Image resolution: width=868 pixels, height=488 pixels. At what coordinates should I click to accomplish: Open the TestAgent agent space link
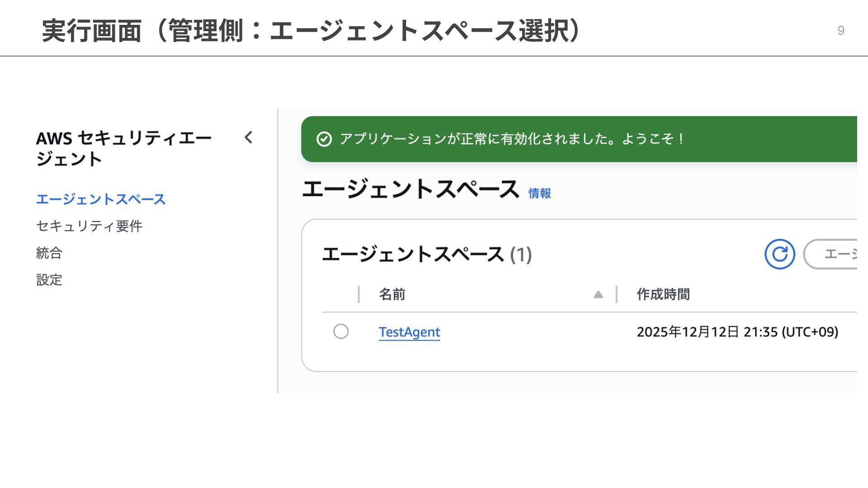(x=409, y=332)
